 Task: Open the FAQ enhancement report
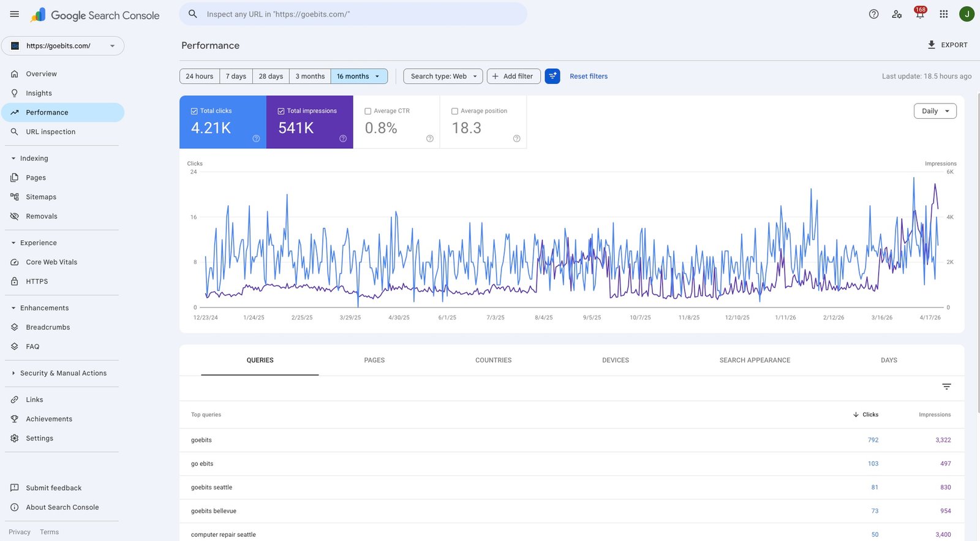[x=62, y=347]
